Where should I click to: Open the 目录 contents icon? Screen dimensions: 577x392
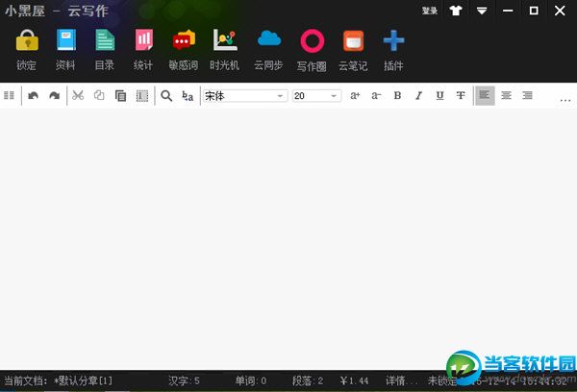pyautogui.click(x=105, y=39)
